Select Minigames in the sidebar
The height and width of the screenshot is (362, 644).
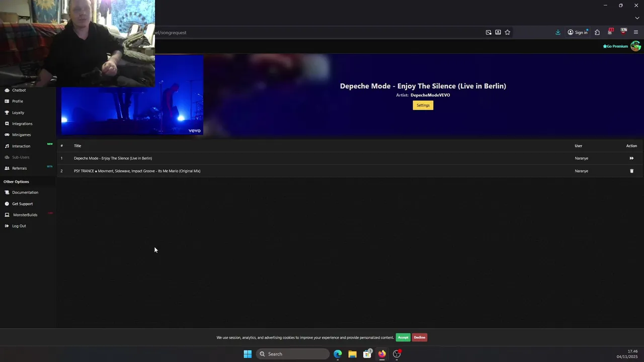click(x=21, y=135)
